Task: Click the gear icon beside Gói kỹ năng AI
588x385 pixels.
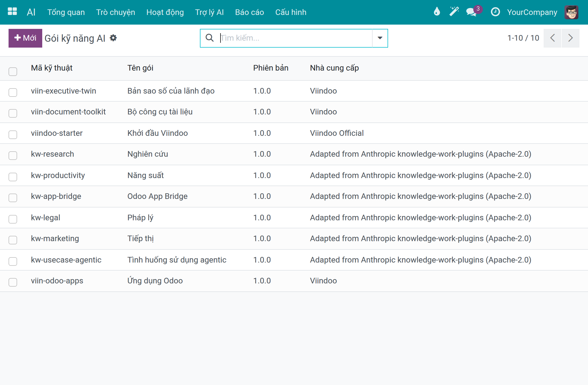Action: pyautogui.click(x=113, y=38)
